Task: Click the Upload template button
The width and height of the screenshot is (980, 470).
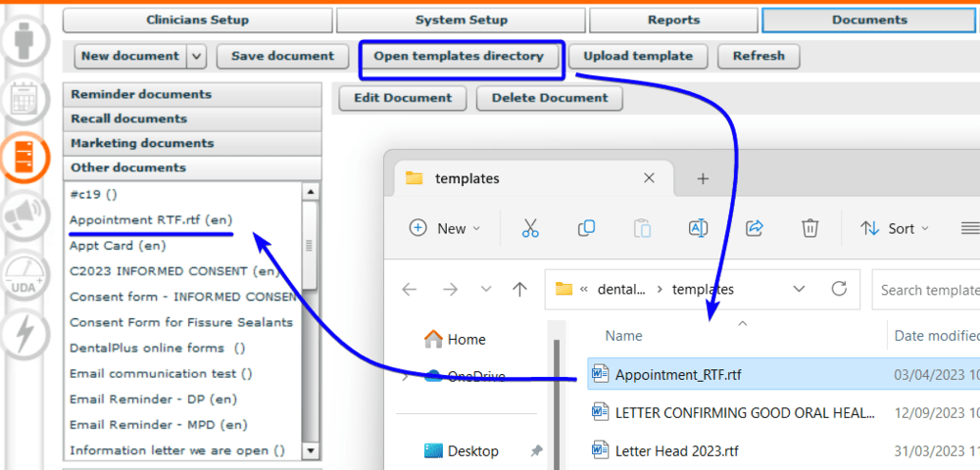Action: tap(638, 57)
